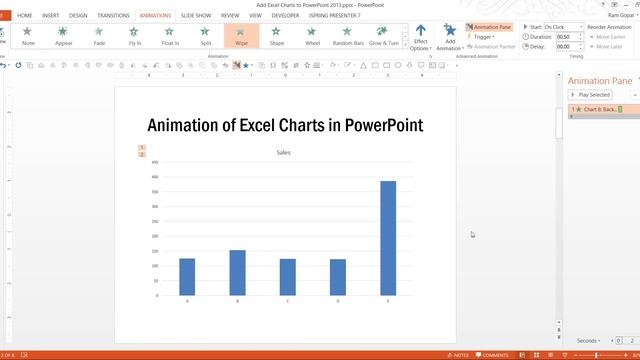
Task: Select the Wipe animation effect
Action: (x=241, y=36)
